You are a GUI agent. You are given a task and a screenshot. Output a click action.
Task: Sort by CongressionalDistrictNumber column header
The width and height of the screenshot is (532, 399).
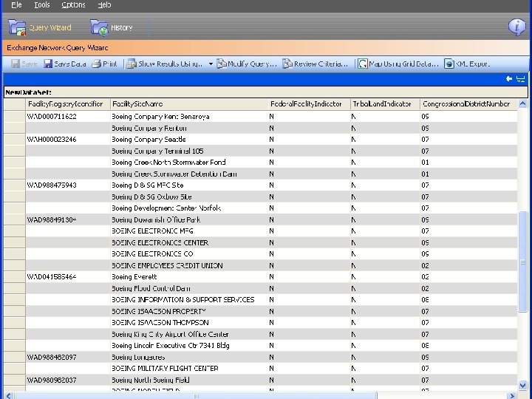(x=468, y=104)
